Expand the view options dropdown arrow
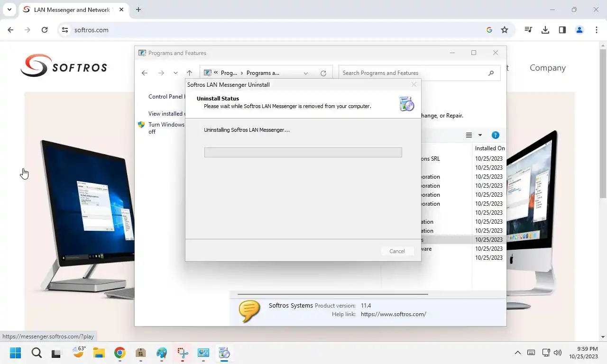Viewport: 607px width, 364px height. [x=480, y=135]
